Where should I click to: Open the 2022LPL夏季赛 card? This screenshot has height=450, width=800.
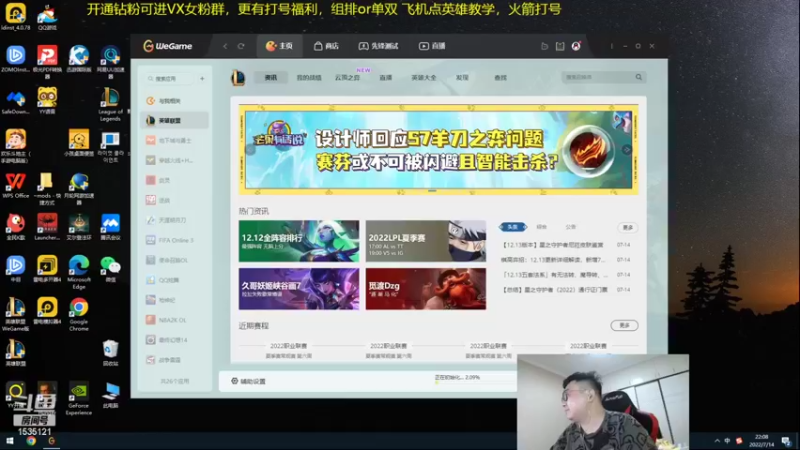click(426, 241)
